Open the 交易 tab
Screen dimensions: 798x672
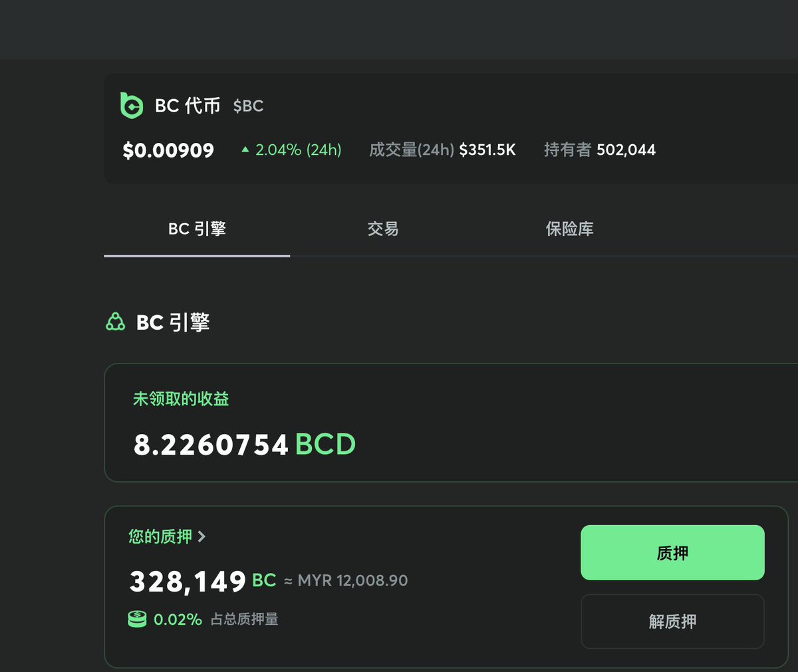pyautogui.click(x=383, y=229)
